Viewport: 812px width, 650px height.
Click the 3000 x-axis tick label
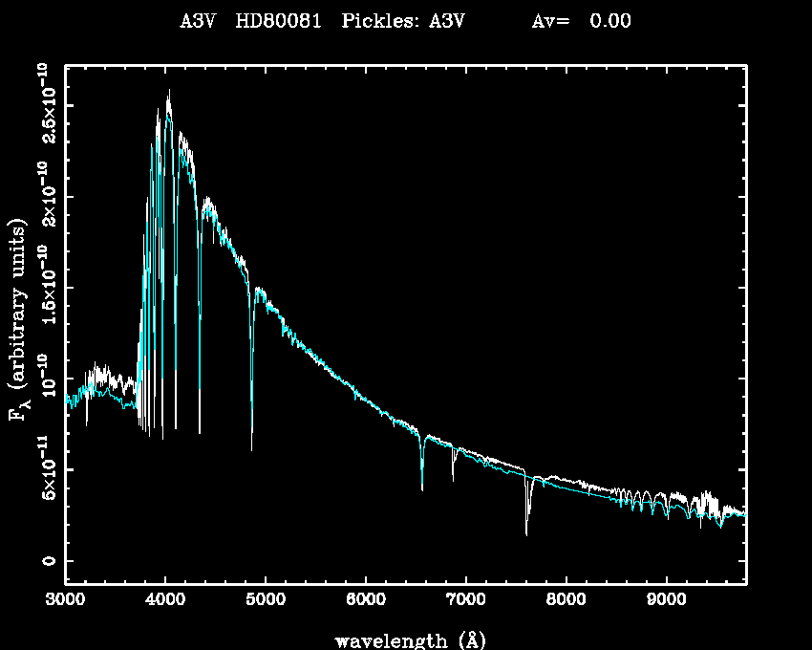coord(65,600)
